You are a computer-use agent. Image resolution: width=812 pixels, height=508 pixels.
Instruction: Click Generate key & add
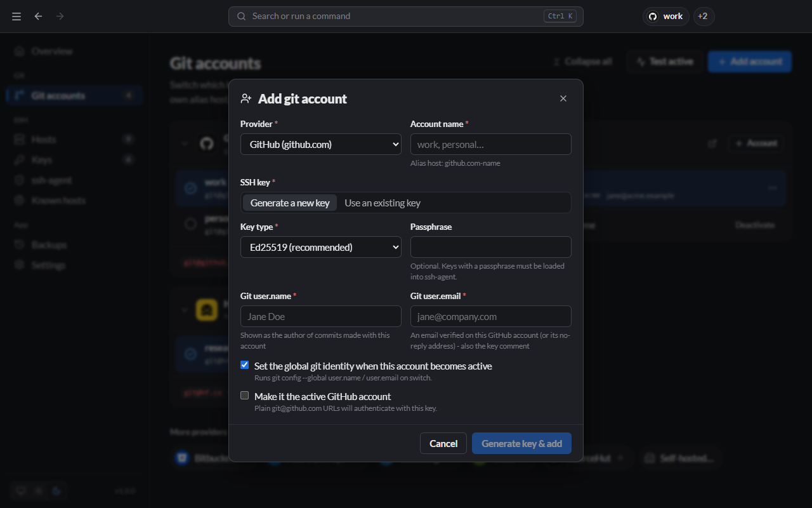point(521,443)
